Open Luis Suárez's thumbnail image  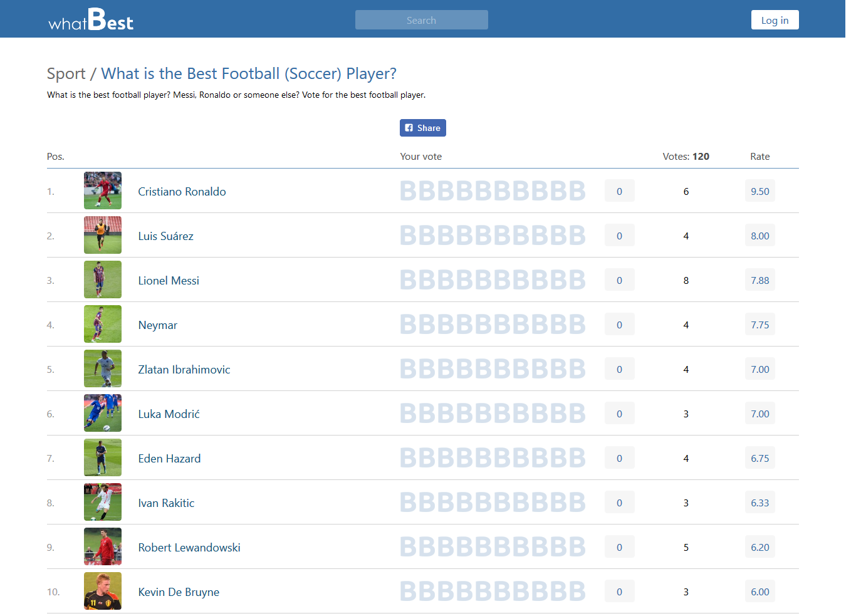click(103, 235)
